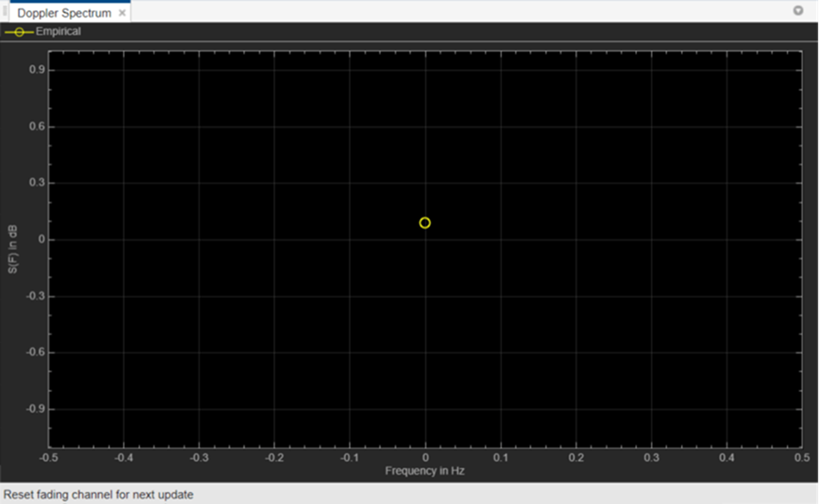Click the grip handle beside the Empirical legend
819x504 pixels.
coord(4,31)
